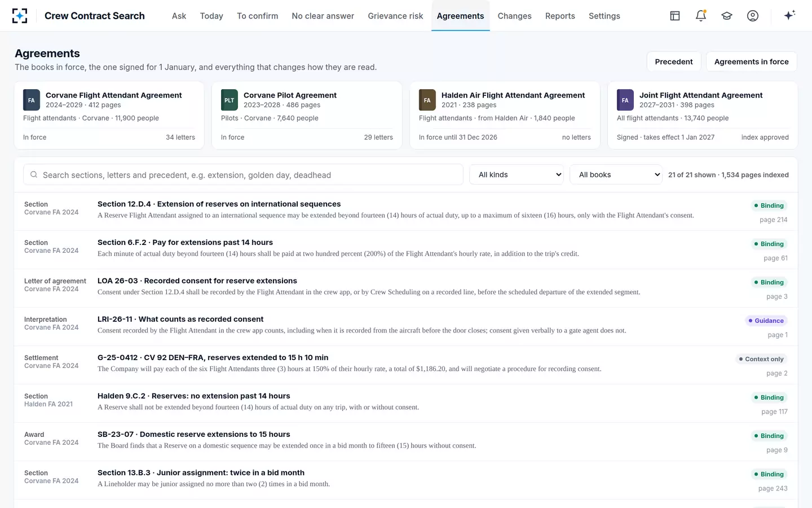This screenshot has width=812, height=508.
Task: Click the graduation cap icon
Action: pos(727,16)
